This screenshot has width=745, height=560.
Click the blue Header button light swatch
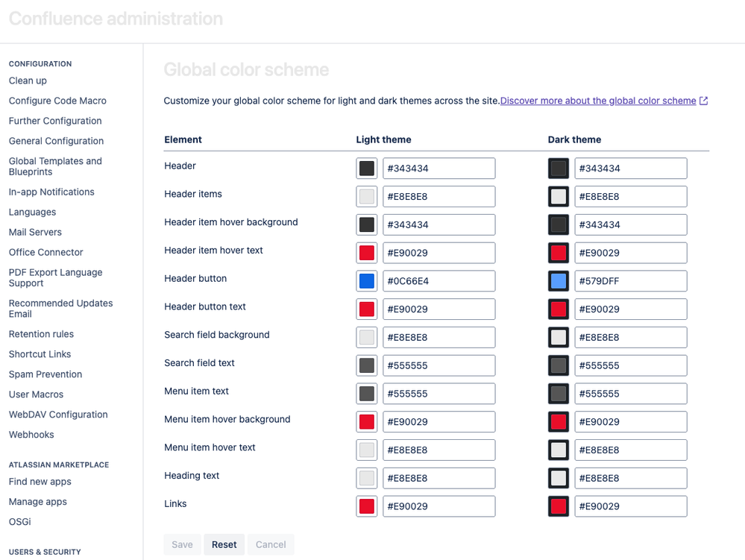click(366, 280)
